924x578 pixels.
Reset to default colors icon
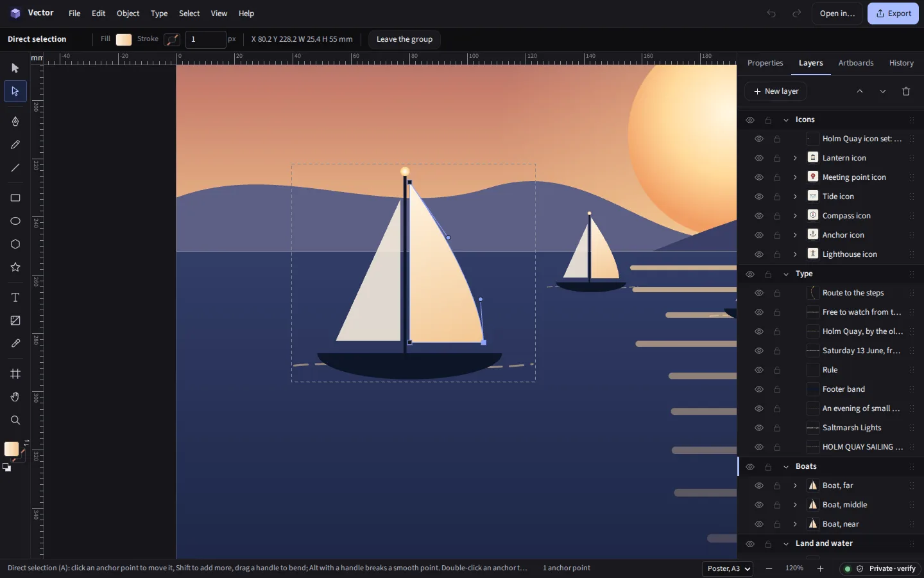click(x=6, y=468)
